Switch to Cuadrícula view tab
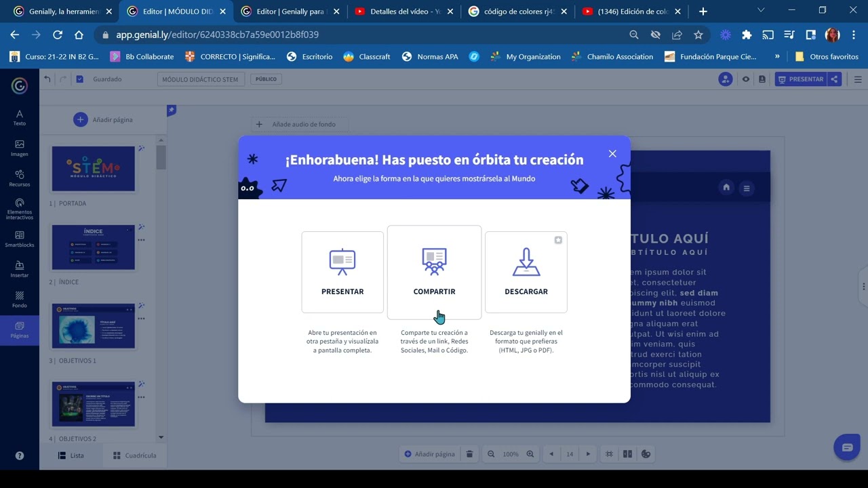Screen dimensions: 868x488 click(134, 455)
